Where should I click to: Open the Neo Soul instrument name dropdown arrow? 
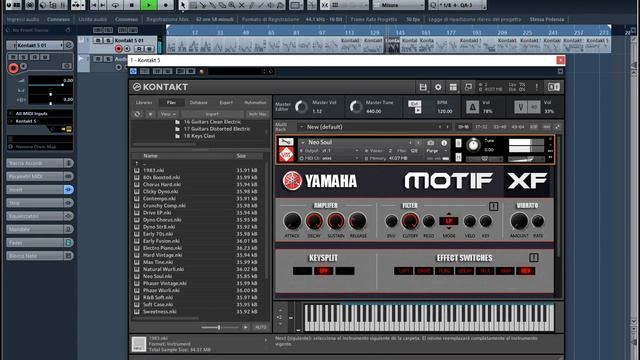coord(303,142)
